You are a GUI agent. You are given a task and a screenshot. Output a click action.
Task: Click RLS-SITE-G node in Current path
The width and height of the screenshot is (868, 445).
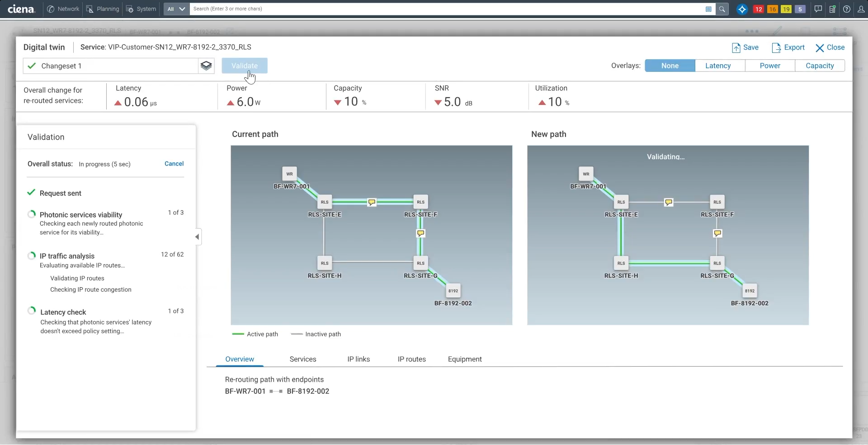click(x=421, y=263)
